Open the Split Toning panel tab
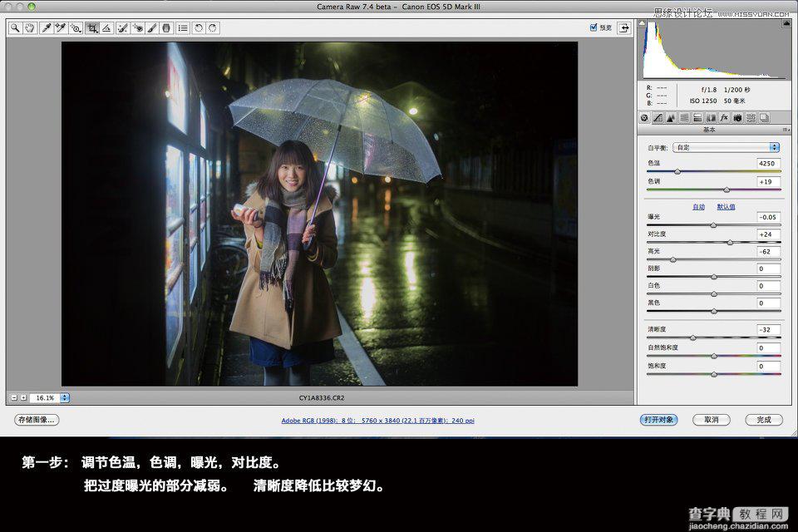This screenshot has height=532, width=798. (x=697, y=117)
